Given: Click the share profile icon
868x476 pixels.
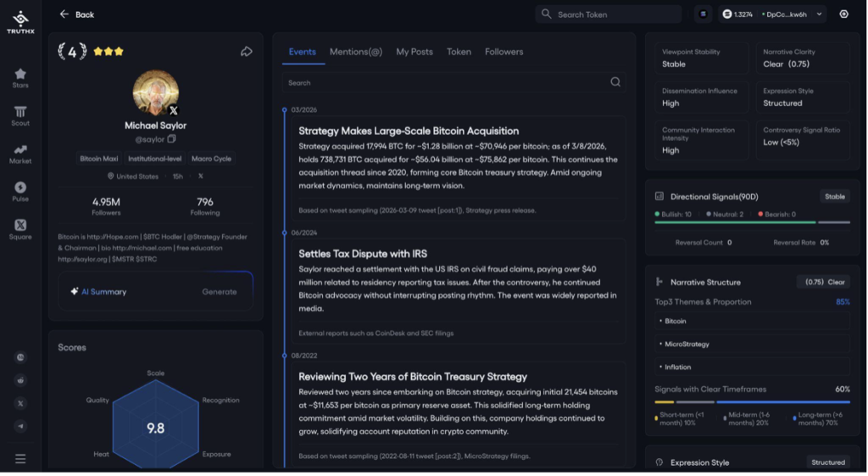Looking at the screenshot, I should click(247, 52).
